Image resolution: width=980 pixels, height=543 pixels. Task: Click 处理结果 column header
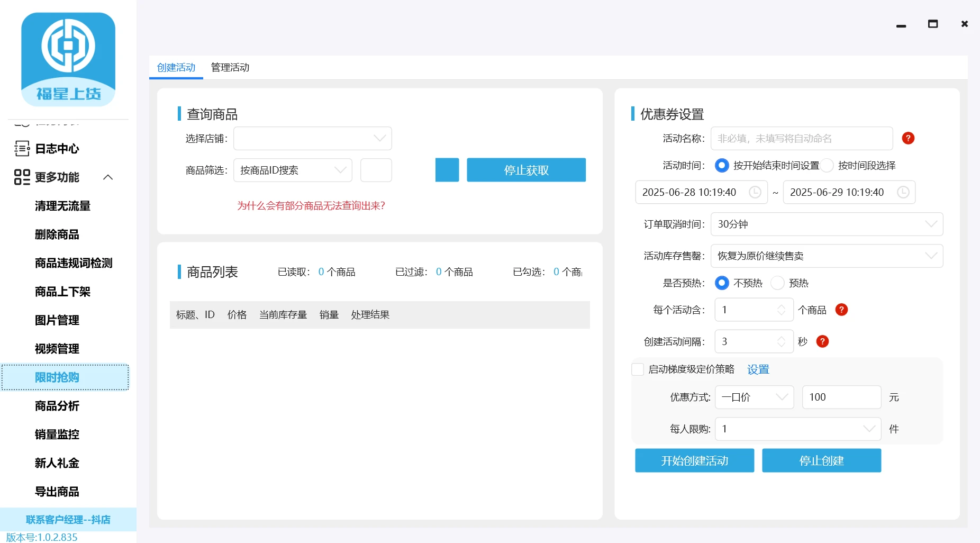tap(370, 315)
